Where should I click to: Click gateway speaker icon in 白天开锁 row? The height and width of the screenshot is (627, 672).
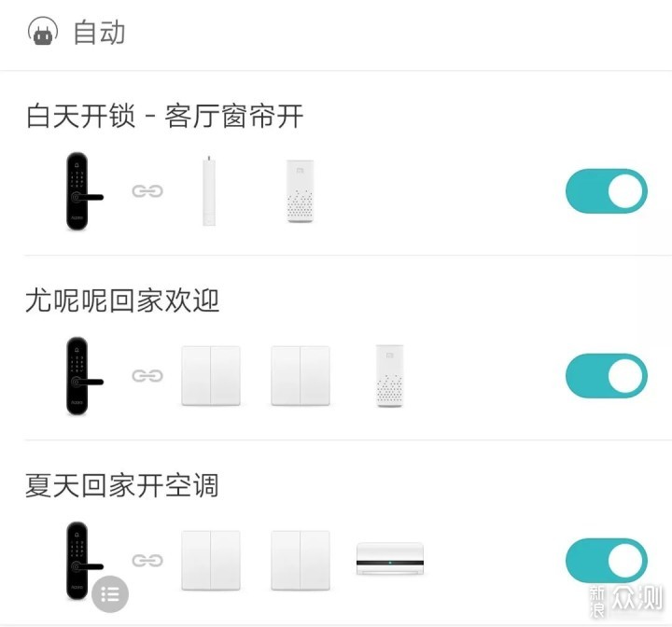point(300,191)
